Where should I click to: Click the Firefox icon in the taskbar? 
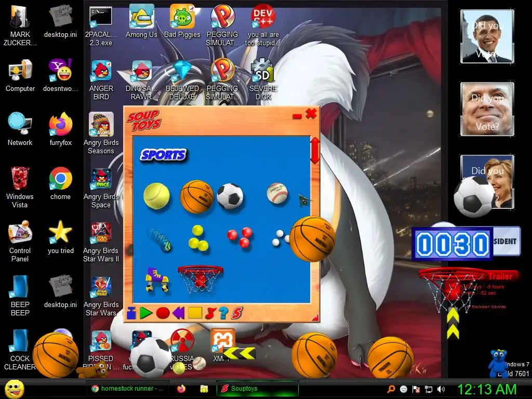coord(181,389)
